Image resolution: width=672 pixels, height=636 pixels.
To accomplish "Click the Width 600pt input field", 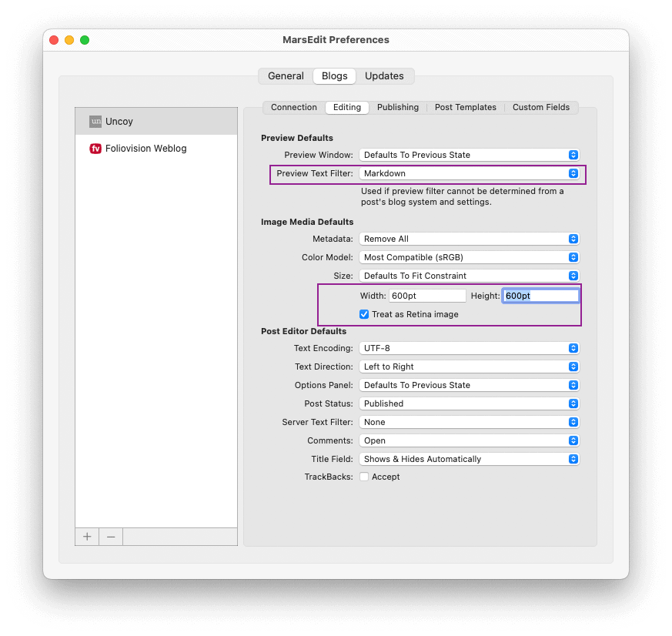I will point(427,296).
